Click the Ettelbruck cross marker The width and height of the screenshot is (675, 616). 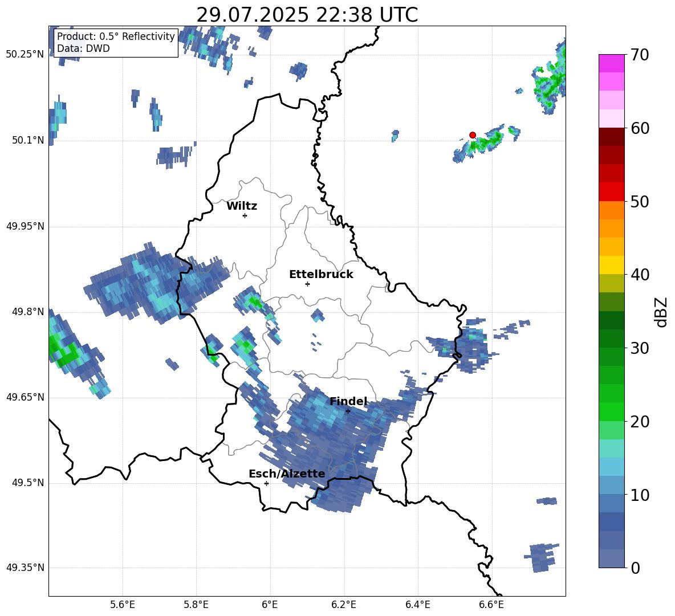pos(307,284)
